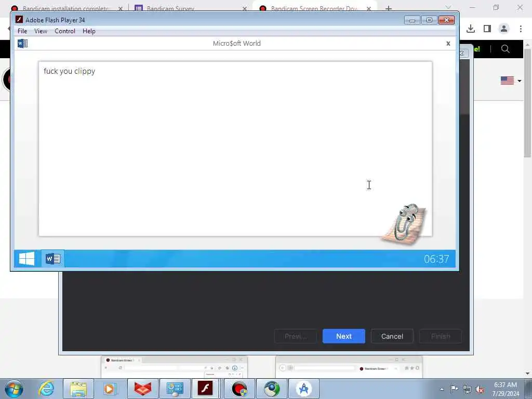Open the Control menu in Flash Player
The height and width of the screenshot is (399, 532).
(x=65, y=31)
